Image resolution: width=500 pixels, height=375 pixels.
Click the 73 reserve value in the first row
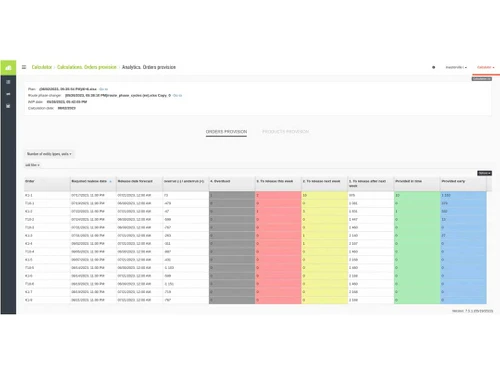pos(166,195)
